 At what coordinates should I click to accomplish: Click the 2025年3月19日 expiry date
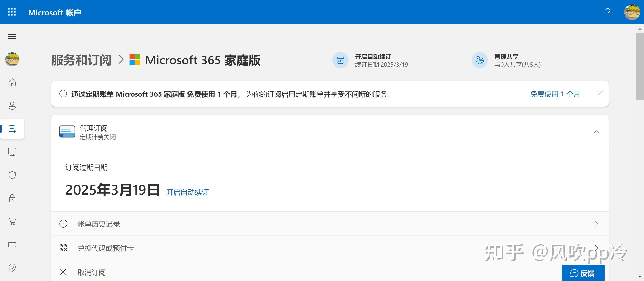pos(112,190)
